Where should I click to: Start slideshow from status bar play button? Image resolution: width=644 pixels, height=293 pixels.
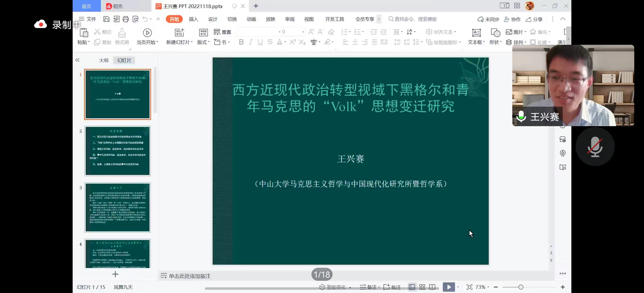(x=449, y=287)
